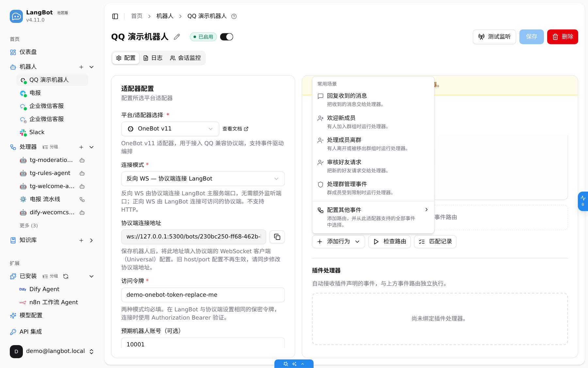The width and height of the screenshot is (588, 368).
Task: Click the pencil icon to rename bot
Action: (177, 37)
